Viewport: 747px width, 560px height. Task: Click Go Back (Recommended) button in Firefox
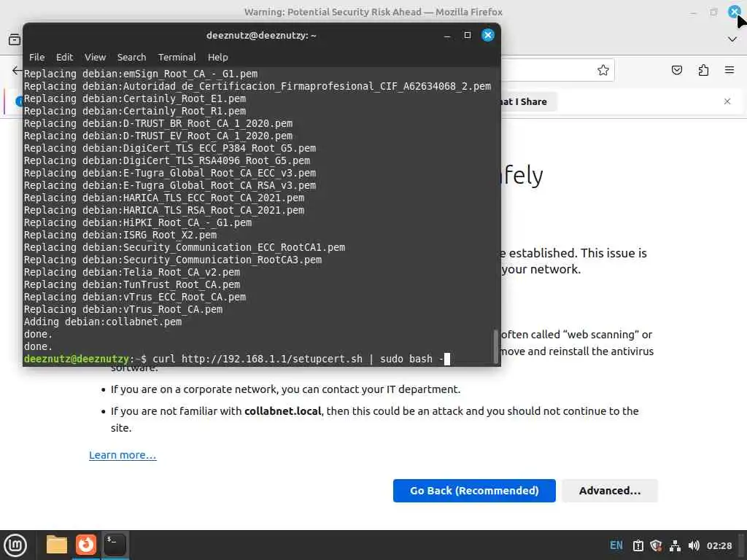474,491
